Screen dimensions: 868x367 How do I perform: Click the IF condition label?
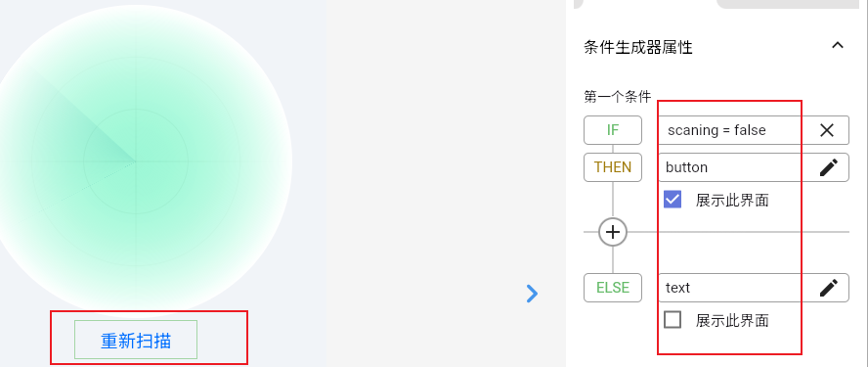click(613, 130)
